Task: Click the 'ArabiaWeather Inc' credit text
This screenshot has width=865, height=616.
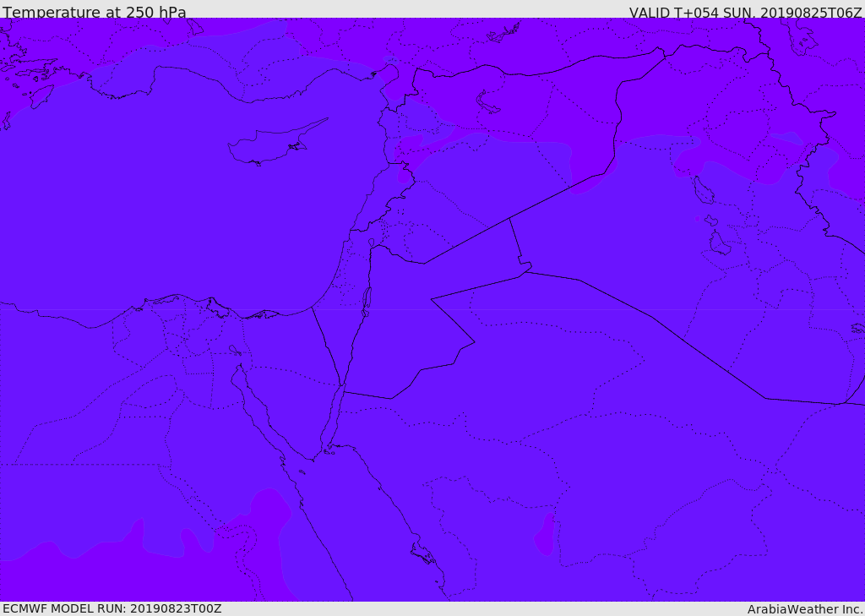Action: click(x=805, y=609)
